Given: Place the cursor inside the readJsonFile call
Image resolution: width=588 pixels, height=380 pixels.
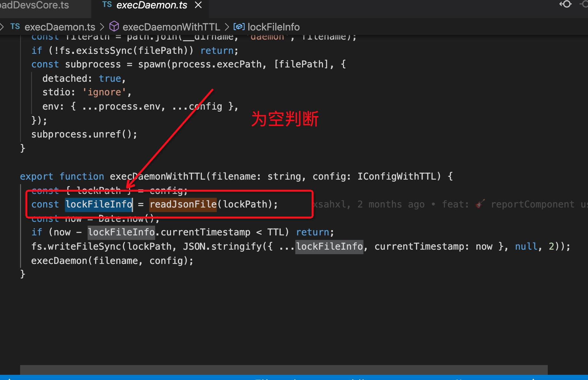Looking at the screenshot, I should tap(183, 204).
